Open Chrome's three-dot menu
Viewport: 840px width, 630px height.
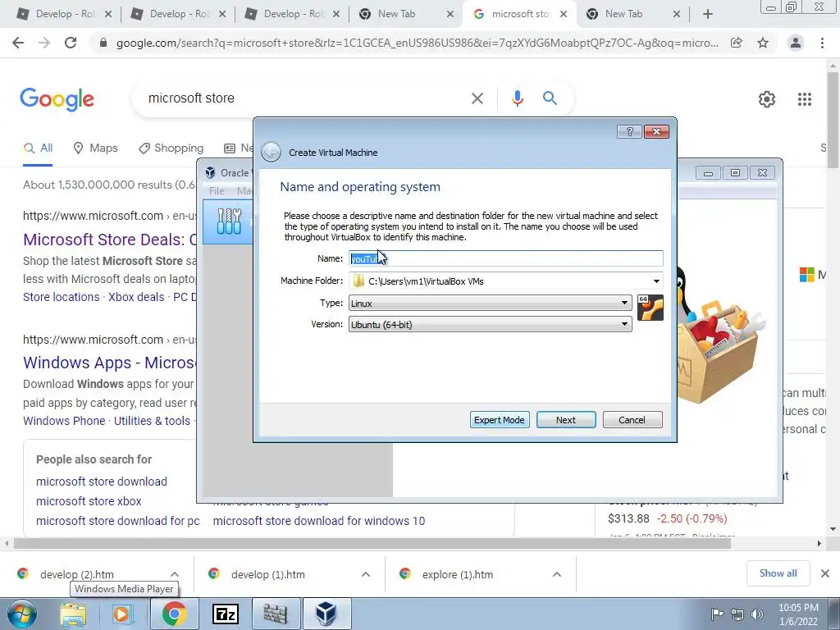point(822,43)
